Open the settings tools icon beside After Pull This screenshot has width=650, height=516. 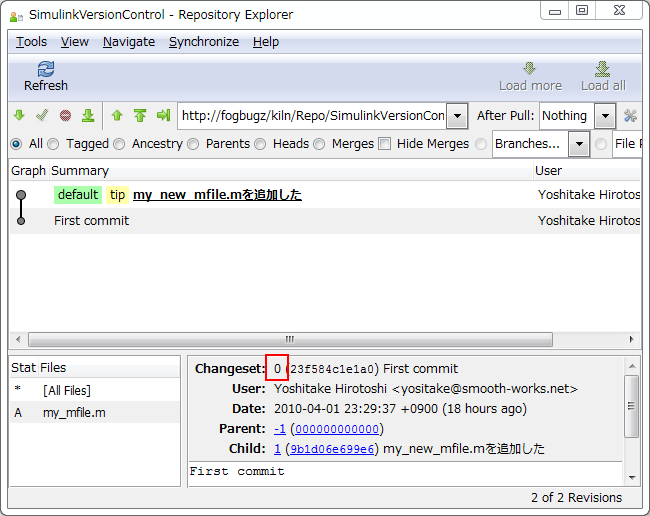click(630, 116)
